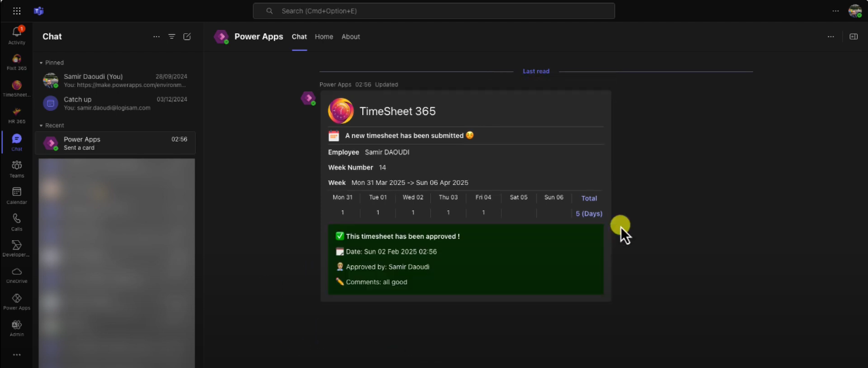The image size is (868, 368).
Task: Switch to the About tab
Action: [x=351, y=37]
